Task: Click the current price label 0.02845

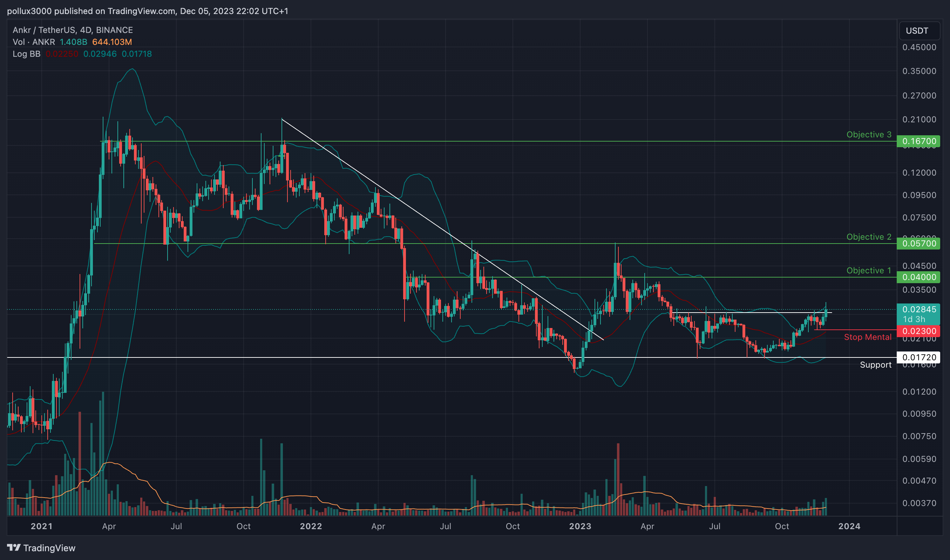Action: pos(918,309)
